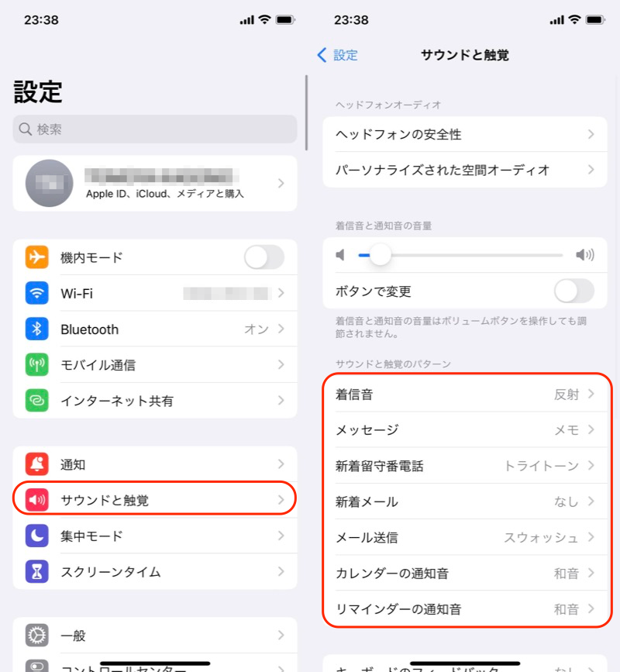
Task: Tap the orange airplane mode icon
Action: [37, 257]
